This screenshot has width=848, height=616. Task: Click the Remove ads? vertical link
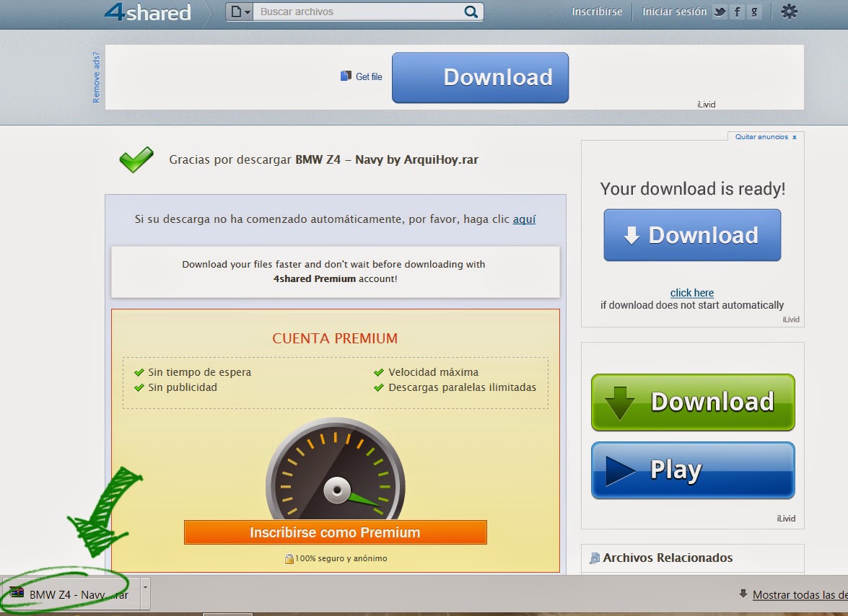click(96, 77)
